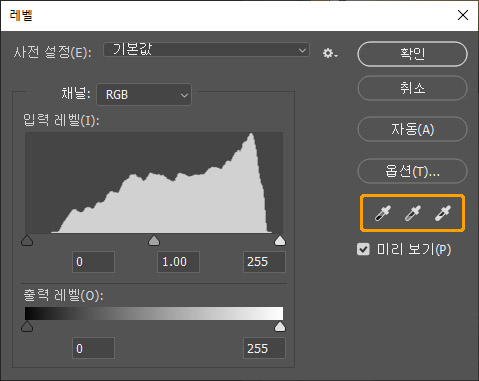
Task: Click the output gradient bar
Action: pos(154,313)
